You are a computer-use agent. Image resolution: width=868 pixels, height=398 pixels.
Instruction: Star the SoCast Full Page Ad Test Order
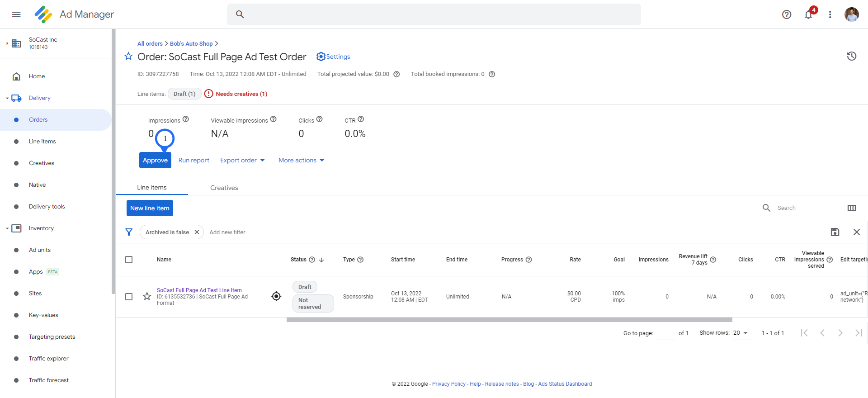pos(129,56)
